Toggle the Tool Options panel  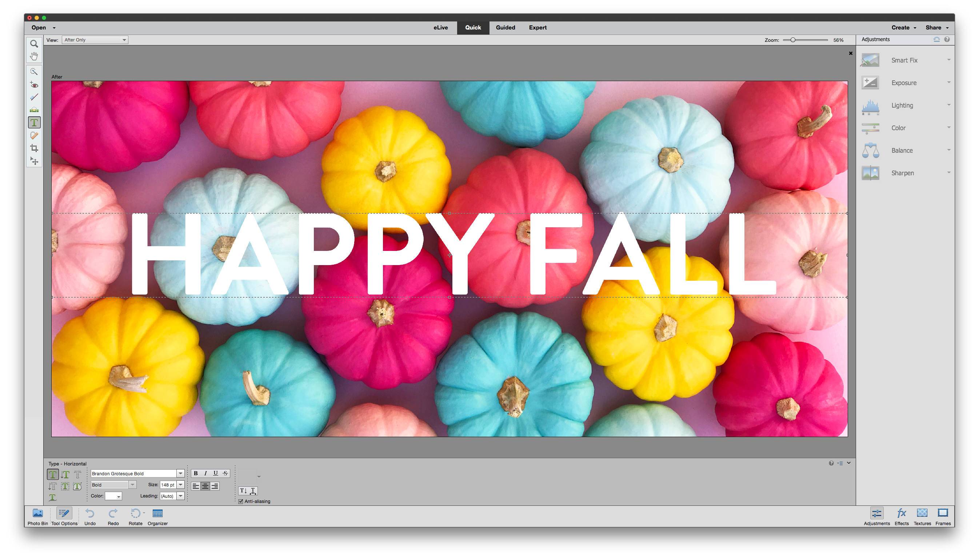(x=64, y=516)
